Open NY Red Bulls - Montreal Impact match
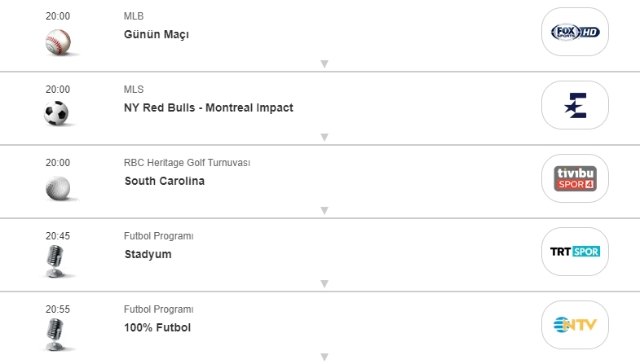Image resolution: width=640 pixels, height=364 pixels. [x=208, y=107]
